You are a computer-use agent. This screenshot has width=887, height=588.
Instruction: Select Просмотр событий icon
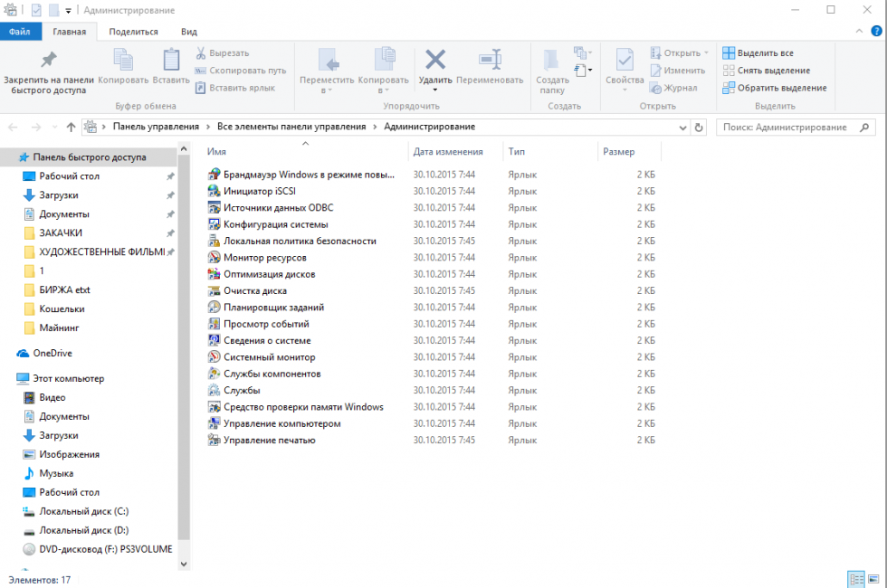pyautogui.click(x=214, y=324)
